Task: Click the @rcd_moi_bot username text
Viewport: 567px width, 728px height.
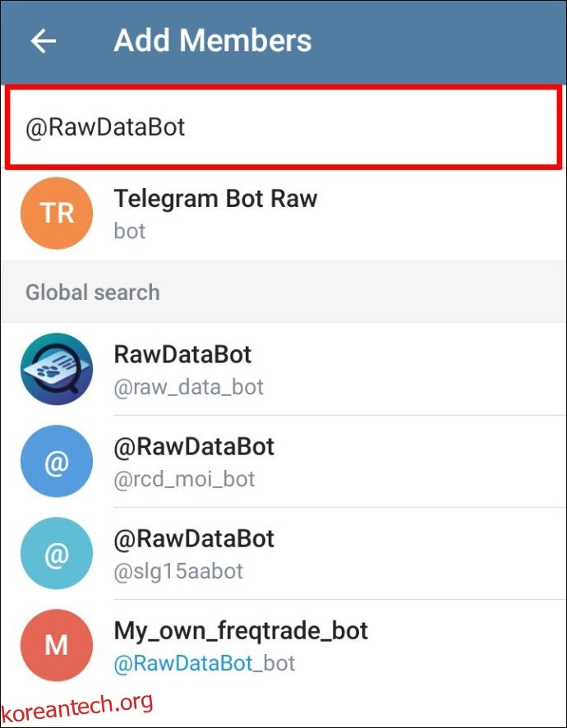Action: point(184,478)
